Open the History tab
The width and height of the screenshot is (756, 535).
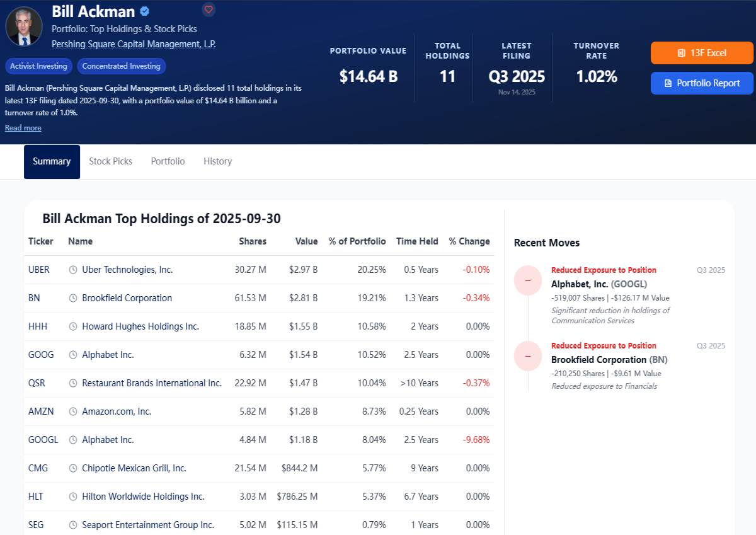click(x=218, y=161)
